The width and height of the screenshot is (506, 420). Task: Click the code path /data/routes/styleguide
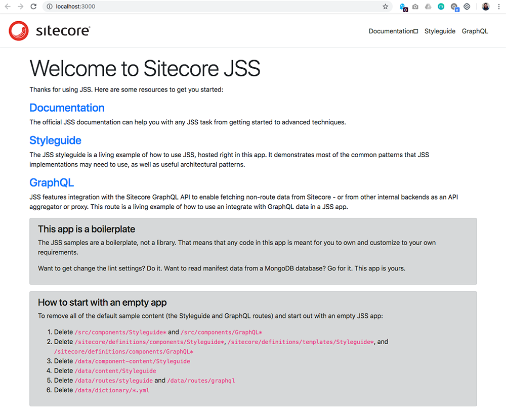[113, 381]
